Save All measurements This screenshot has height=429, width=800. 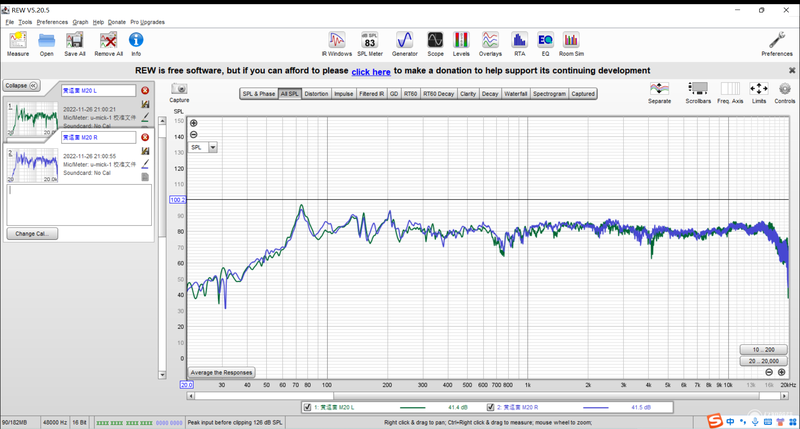tap(74, 43)
